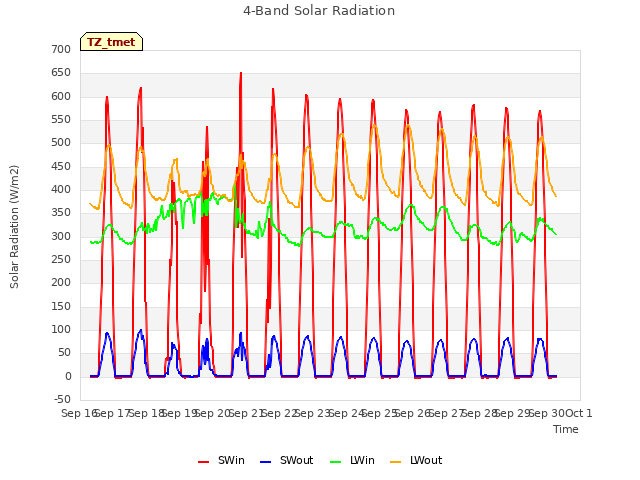This screenshot has height=480, width=640.
Task: Click the green LWin legend color marker
Action: point(335,462)
